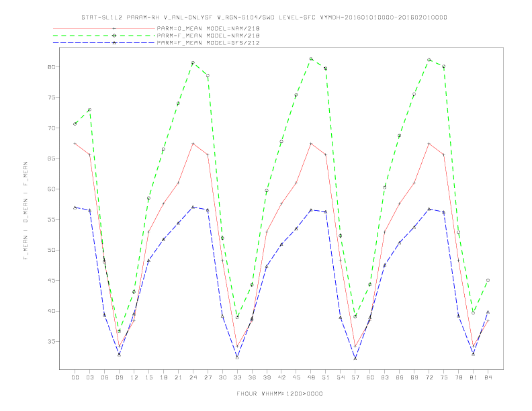The image size is (532, 411).
Task: Click x-axis tick label 36
Action: [252, 377]
